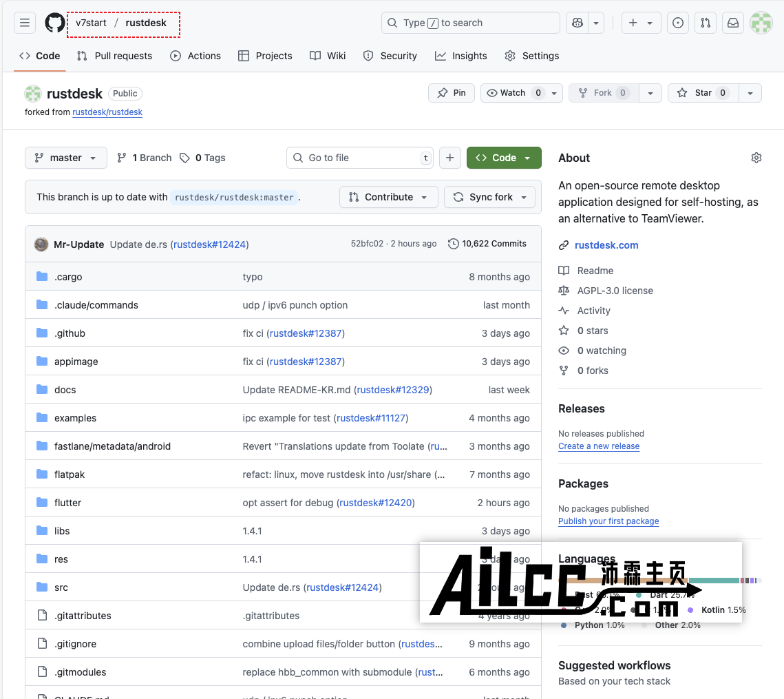Switch to Projects tab

(x=265, y=56)
